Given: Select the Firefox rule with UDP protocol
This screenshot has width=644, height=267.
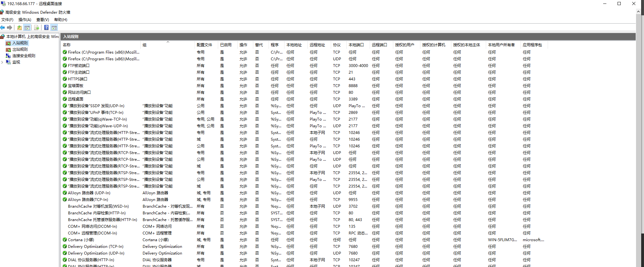Looking at the screenshot, I should pos(104,59).
